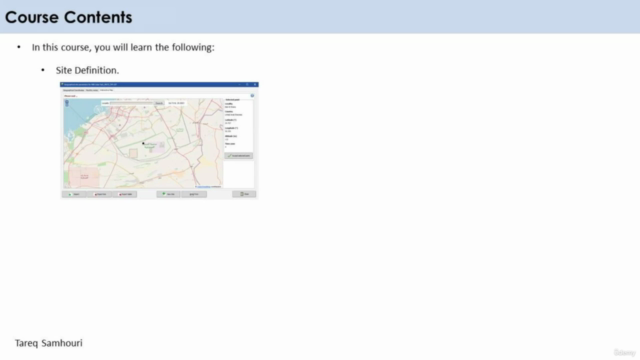Click the map zoom control
Screen dimensions: 640x360
click(67, 103)
